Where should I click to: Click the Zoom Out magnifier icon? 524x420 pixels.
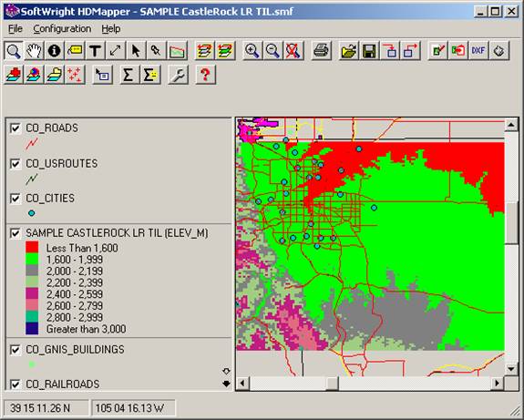point(272,51)
